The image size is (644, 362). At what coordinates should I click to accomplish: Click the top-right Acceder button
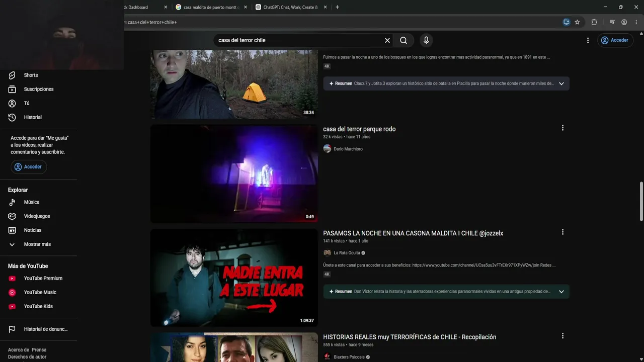click(615, 40)
